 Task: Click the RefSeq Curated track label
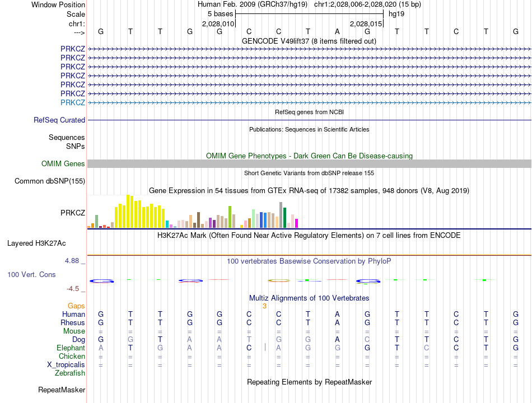click(59, 120)
